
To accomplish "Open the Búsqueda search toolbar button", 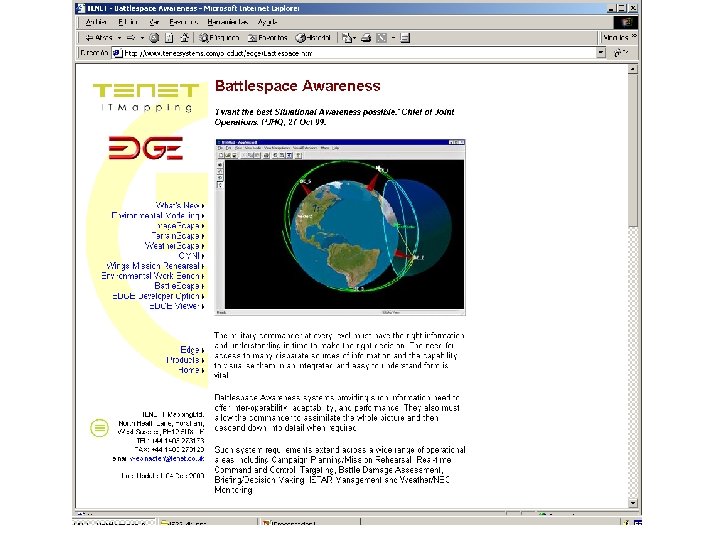I will pos(219,38).
